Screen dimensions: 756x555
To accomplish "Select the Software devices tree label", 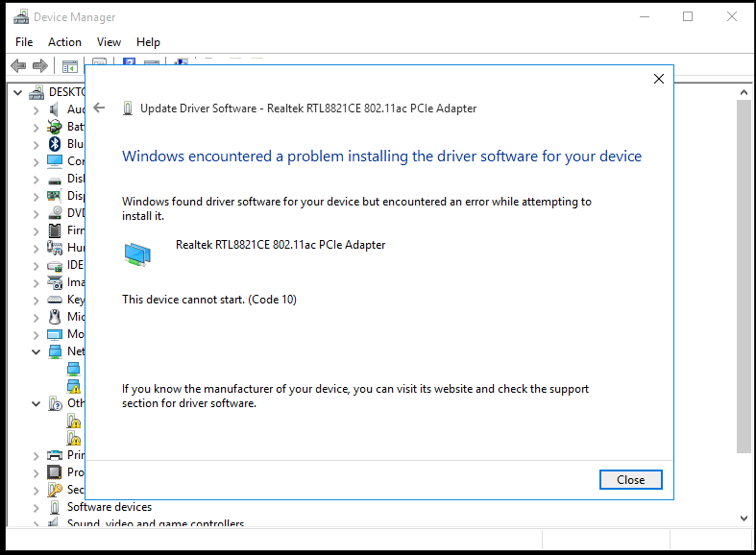I will click(110, 507).
